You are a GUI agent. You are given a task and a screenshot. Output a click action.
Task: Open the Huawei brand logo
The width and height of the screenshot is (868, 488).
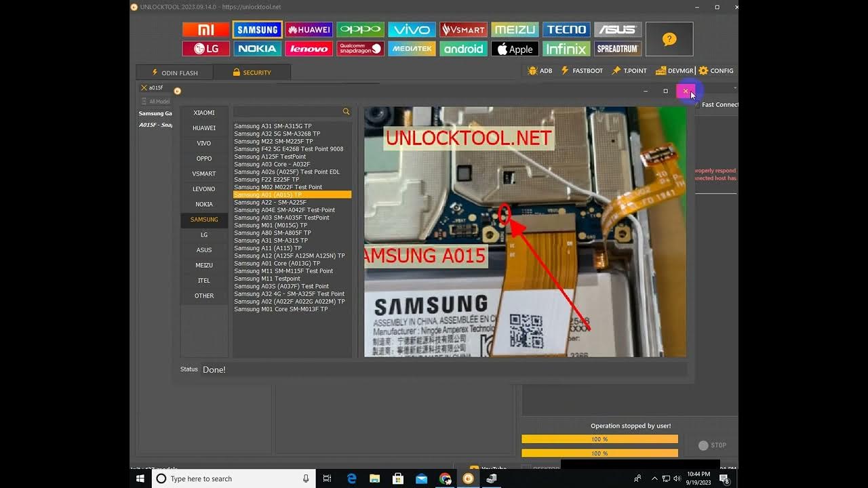[309, 30]
